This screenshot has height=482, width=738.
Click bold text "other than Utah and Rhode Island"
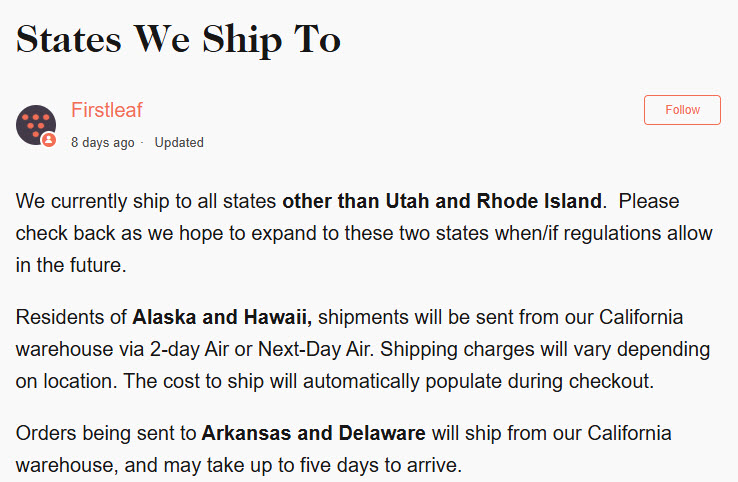442,201
